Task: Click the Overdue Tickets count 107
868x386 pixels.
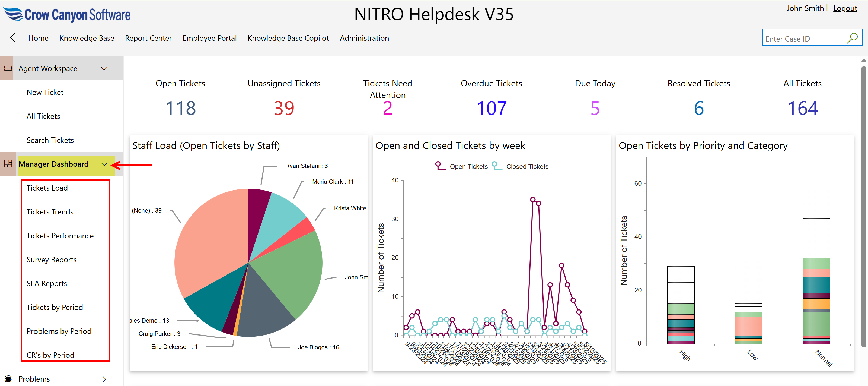Action: coord(491,108)
